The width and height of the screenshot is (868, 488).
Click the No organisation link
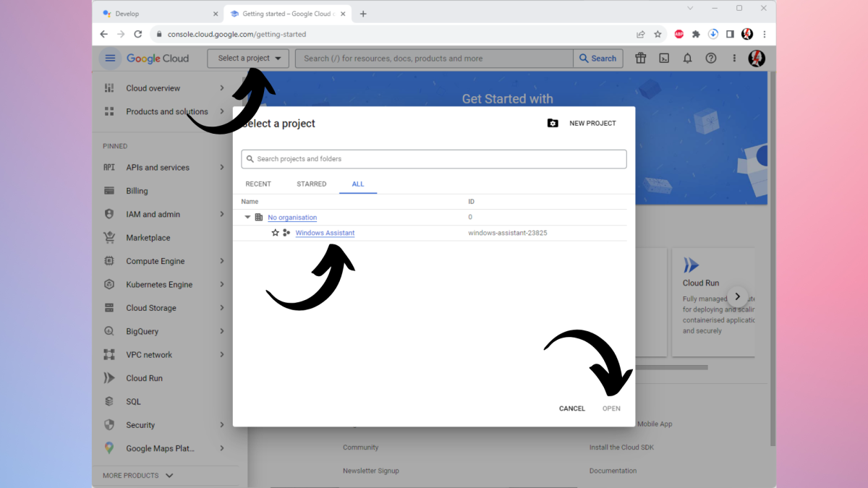(x=292, y=217)
